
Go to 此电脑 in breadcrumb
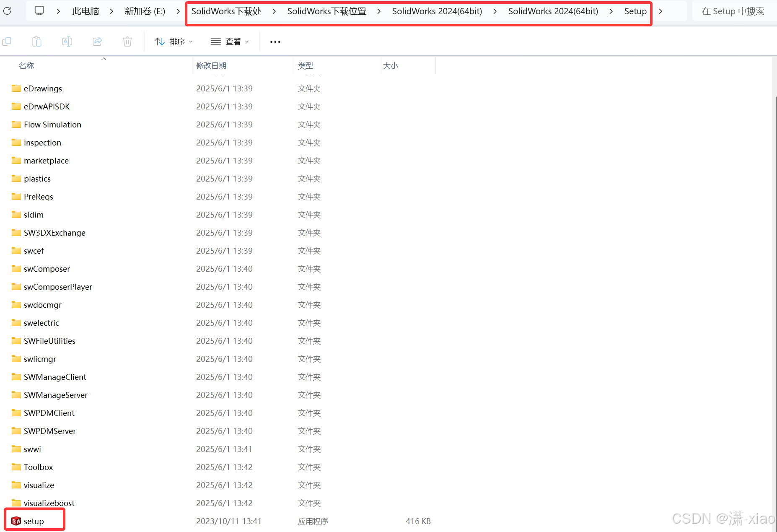pos(85,11)
